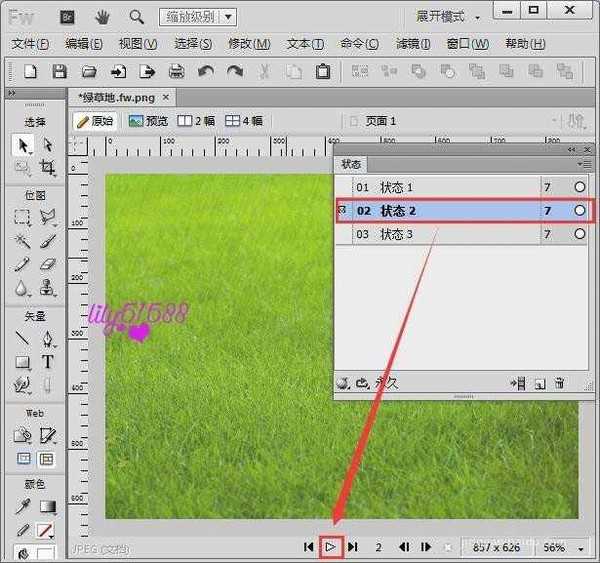The height and width of the screenshot is (563, 600).
Task: Expand the 展开模式 workspace dropdown
Action: point(448,17)
